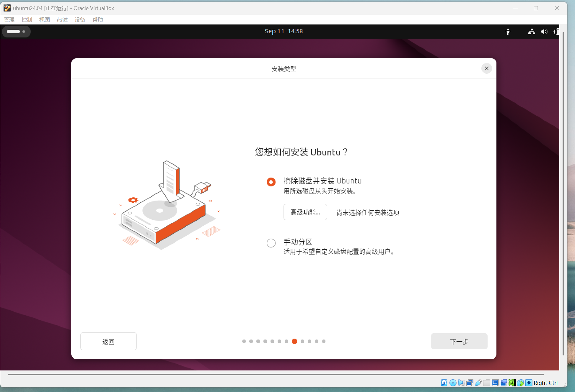Close the installer dialog with X button
575x392 pixels.
pyautogui.click(x=487, y=68)
